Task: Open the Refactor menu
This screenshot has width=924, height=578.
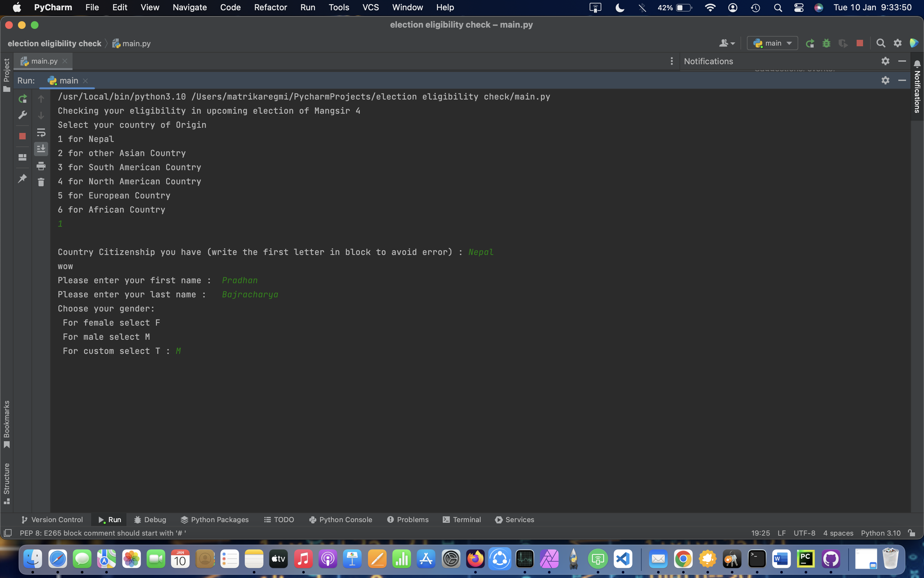Action: tap(270, 7)
